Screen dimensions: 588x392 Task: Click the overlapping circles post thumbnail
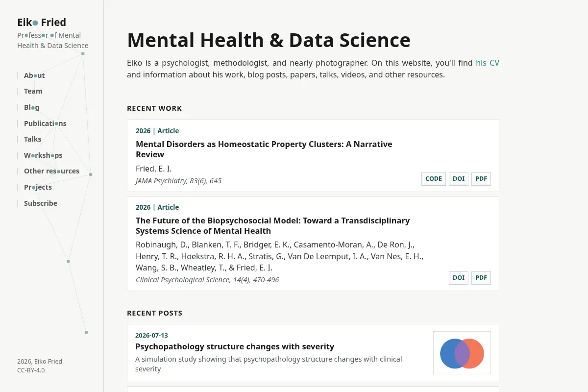462,353
